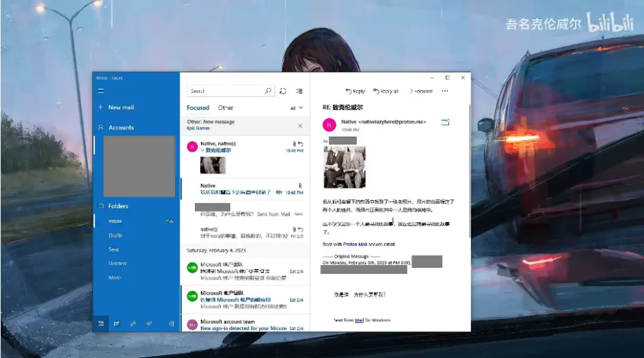This screenshot has width=644, height=358.
Task: Switch to the Other tab
Action: 226,108
